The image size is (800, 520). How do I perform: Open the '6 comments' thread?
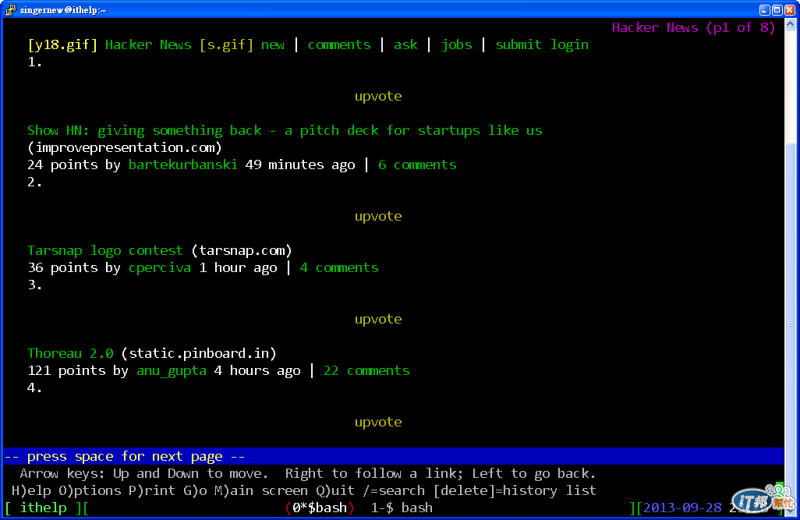[417, 165]
